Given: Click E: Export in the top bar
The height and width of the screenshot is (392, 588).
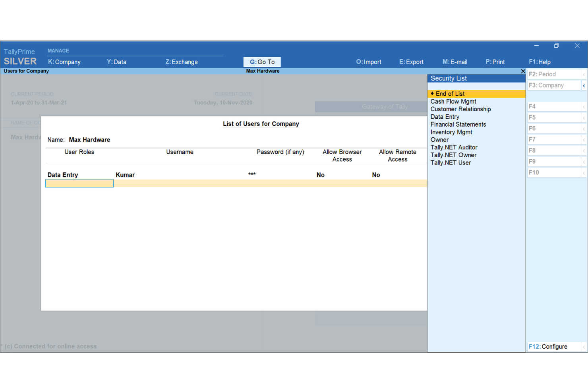Looking at the screenshot, I should coord(411,62).
